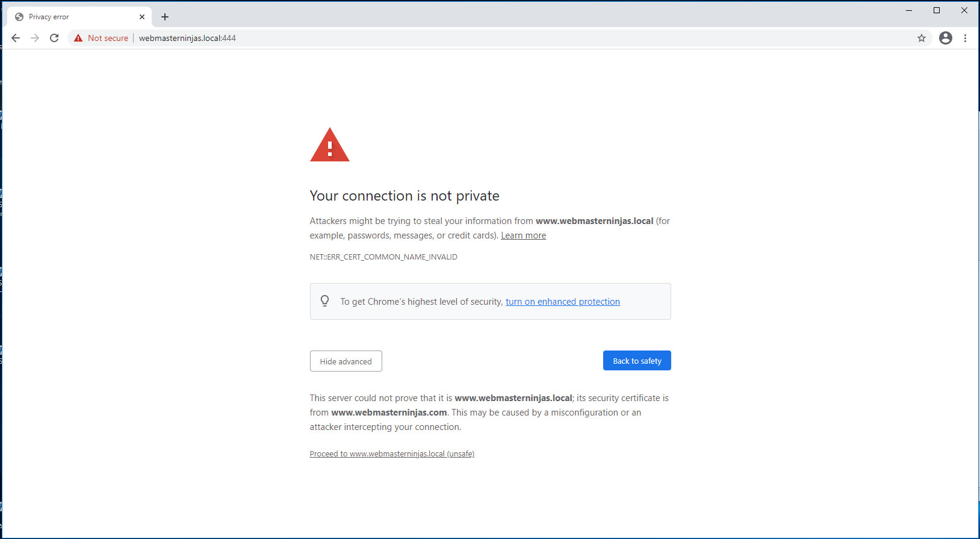980x539 pixels.
Task: Open Chrome's three-dot menu
Action: [966, 37]
